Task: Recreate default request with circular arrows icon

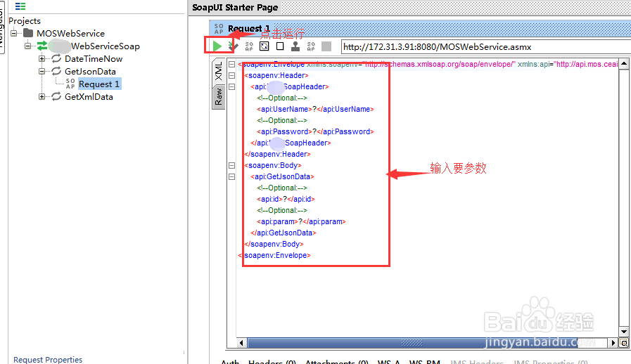Action: pyautogui.click(x=264, y=46)
